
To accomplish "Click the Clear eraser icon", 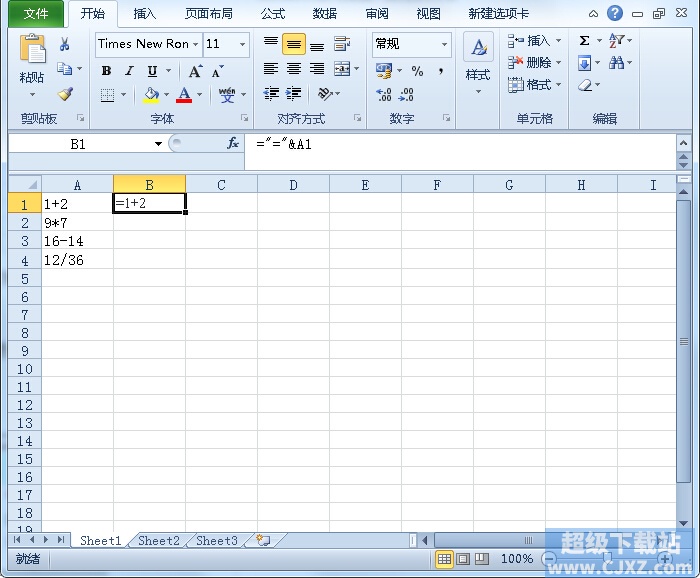I will coord(585,85).
